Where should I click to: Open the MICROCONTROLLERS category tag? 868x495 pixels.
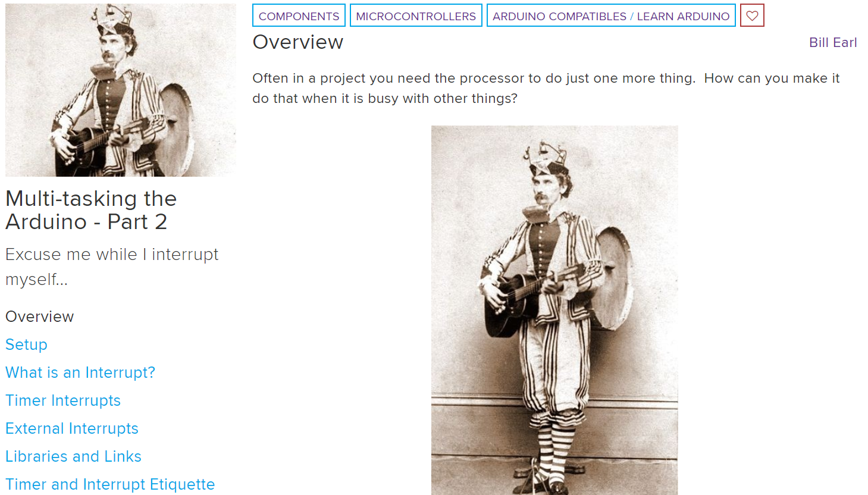pos(416,15)
